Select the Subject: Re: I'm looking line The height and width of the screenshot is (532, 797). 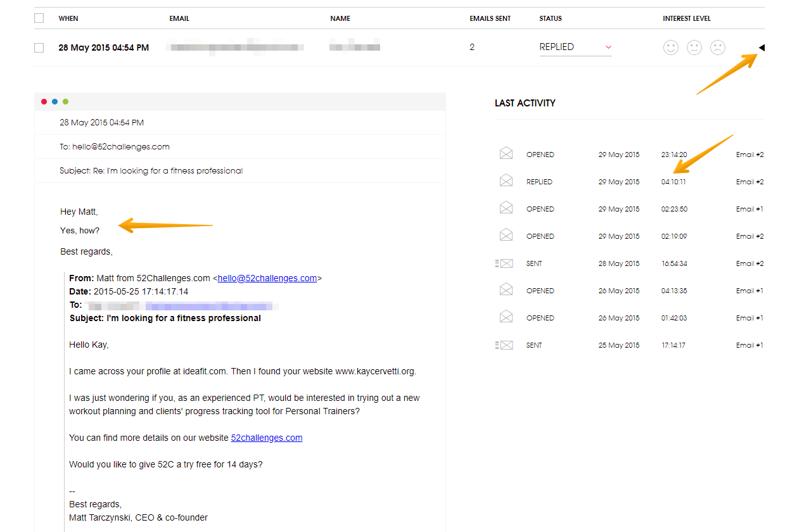pyautogui.click(x=151, y=171)
